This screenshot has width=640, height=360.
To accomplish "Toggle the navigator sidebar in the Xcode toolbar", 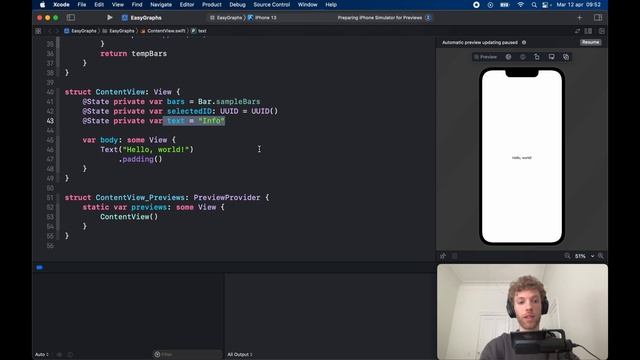I will tap(71, 18).
